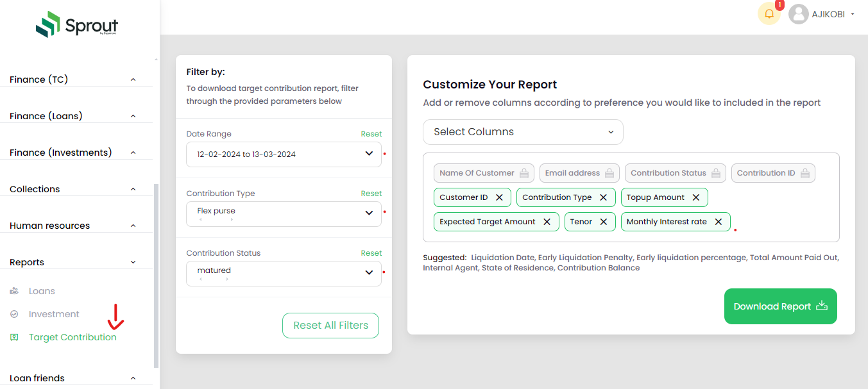
Task: Open the Contribution Type filter dropdown
Action: (284, 213)
